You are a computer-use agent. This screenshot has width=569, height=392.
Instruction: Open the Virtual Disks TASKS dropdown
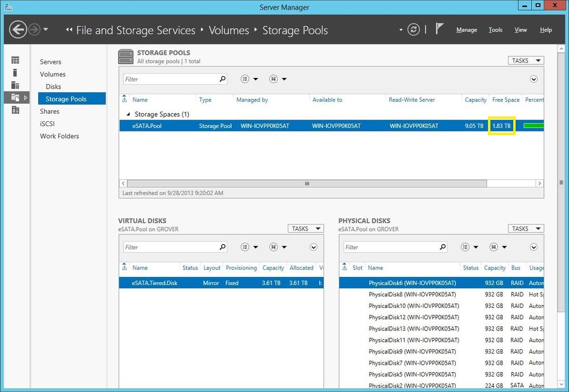pos(305,229)
